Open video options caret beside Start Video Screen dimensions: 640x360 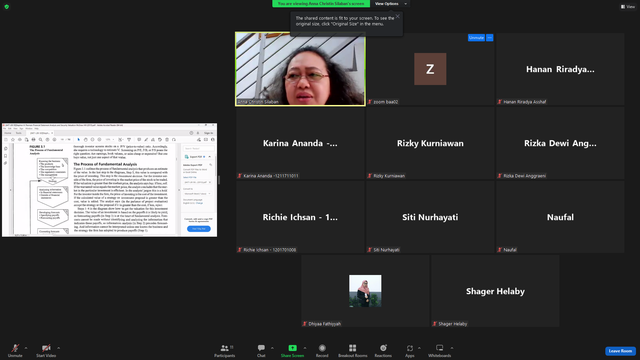point(58,348)
